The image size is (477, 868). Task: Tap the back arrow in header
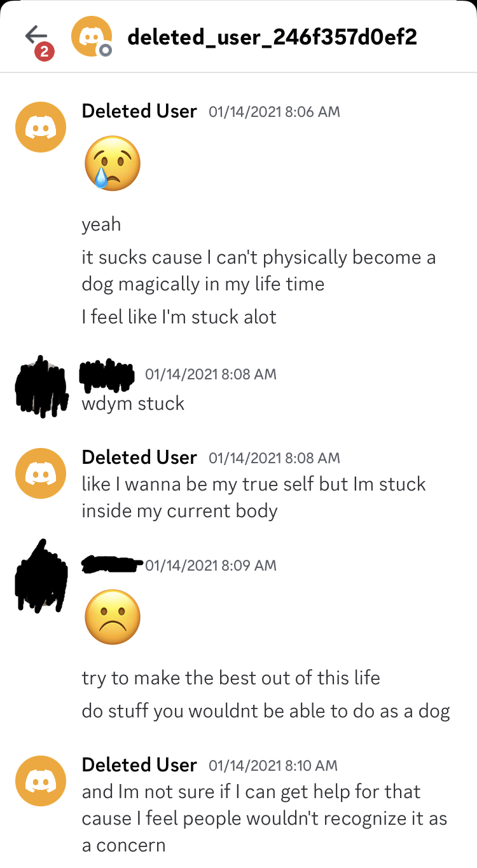pyautogui.click(x=37, y=35)
